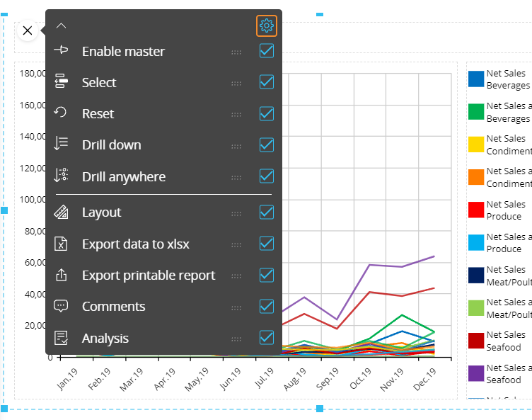
Task: Click the Reset undo arrow icon
Action: click(x=61, y=113)
